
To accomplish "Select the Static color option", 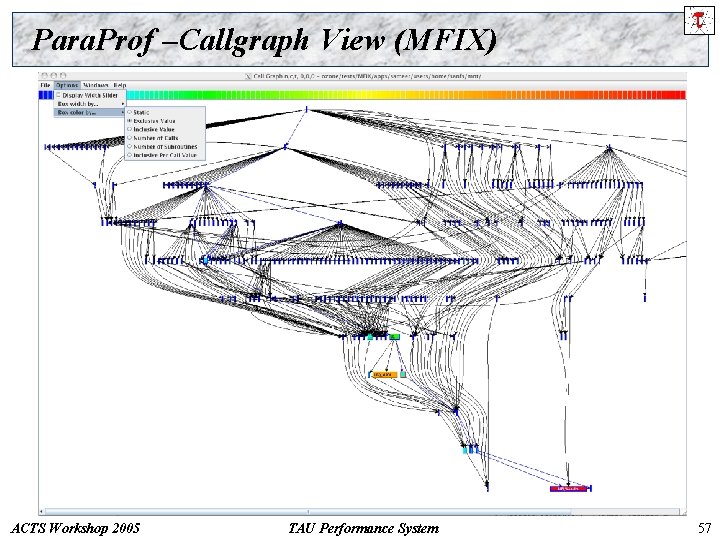I will 164,112.
